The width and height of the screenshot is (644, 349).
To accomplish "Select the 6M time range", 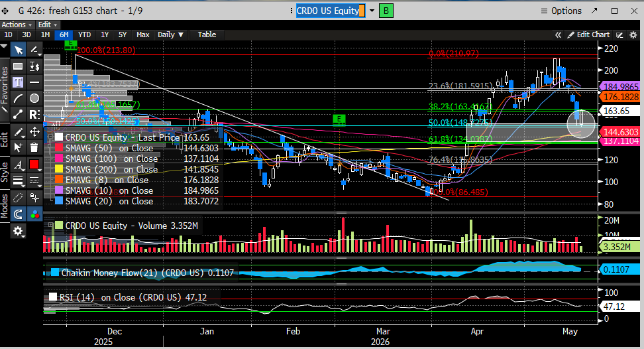I will click(64, 35).
